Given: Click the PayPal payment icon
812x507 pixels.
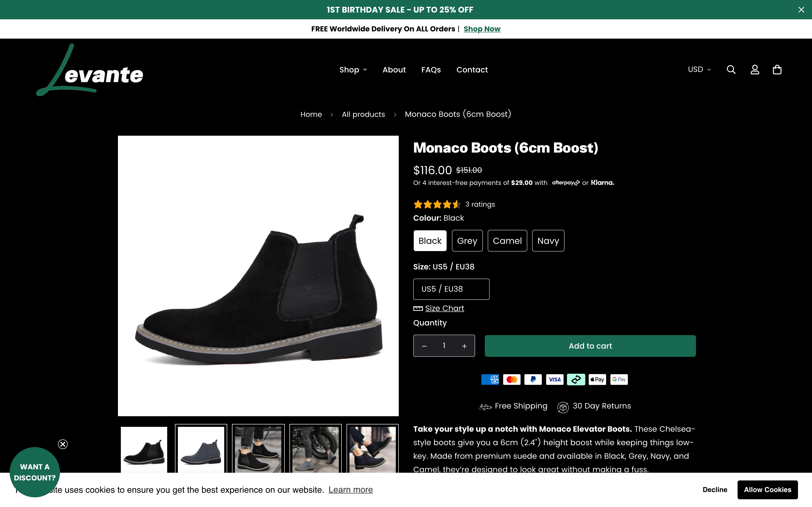Looking at the screenshot, I should 533,379.
